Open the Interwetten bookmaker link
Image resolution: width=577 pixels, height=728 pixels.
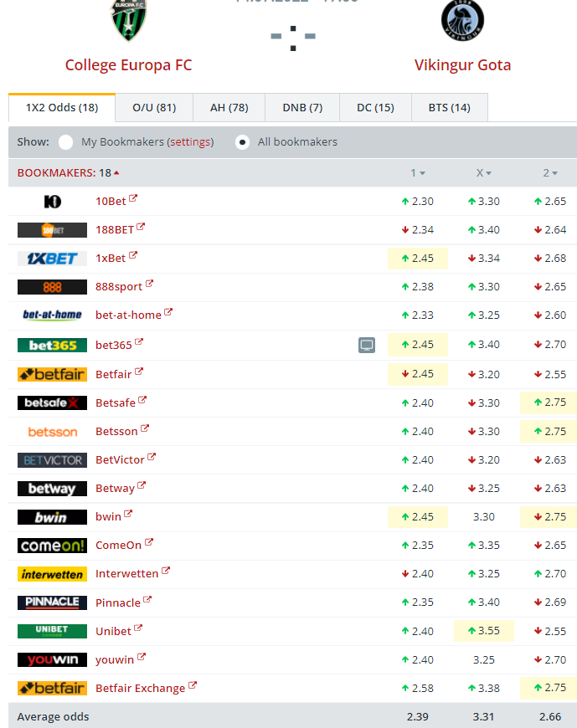pos(126,574)
